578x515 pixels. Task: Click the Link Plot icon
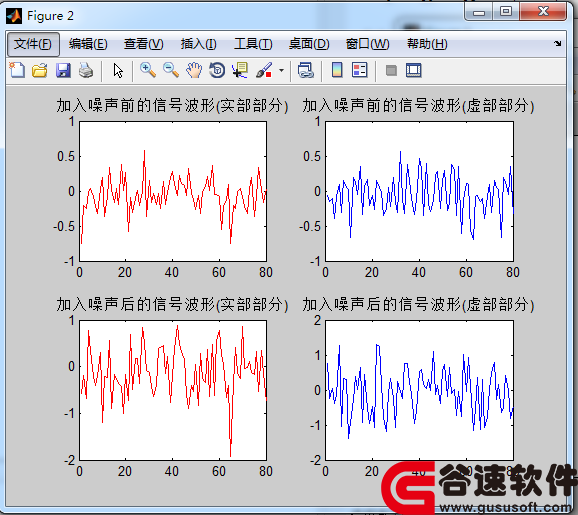306,70
